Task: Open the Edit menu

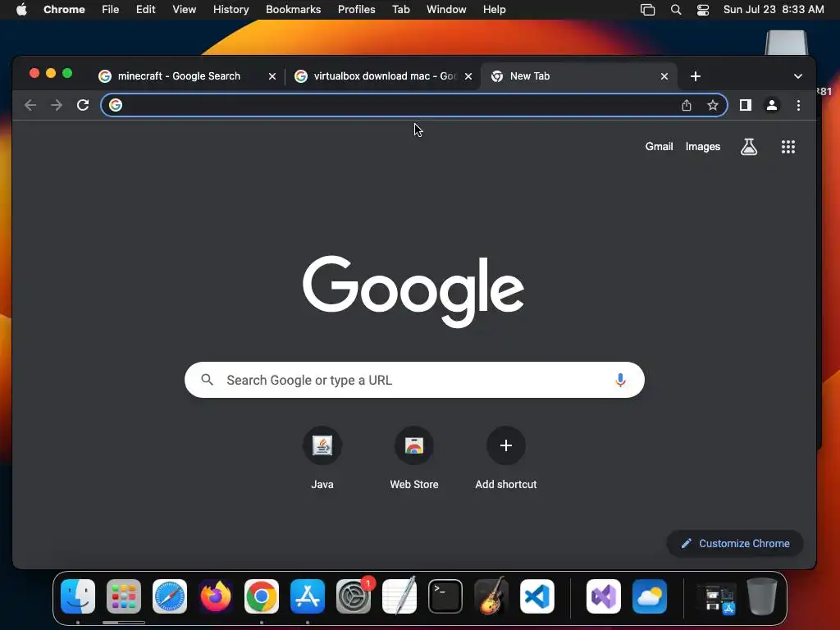Action: click(146, 10)
